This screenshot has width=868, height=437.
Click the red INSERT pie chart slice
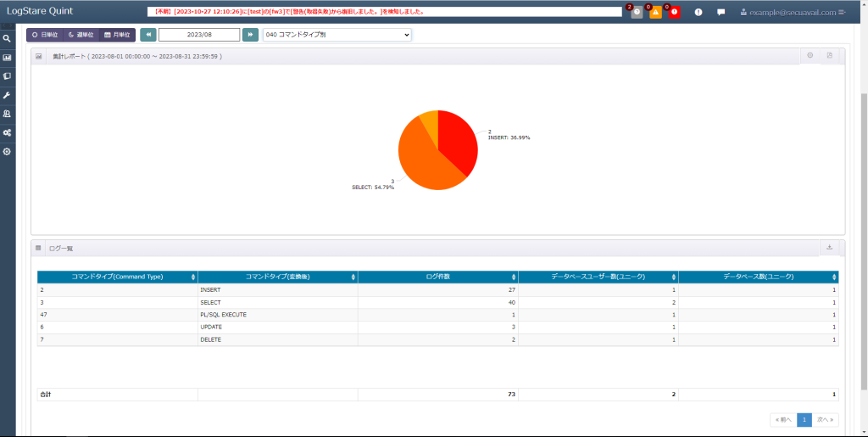457,141
